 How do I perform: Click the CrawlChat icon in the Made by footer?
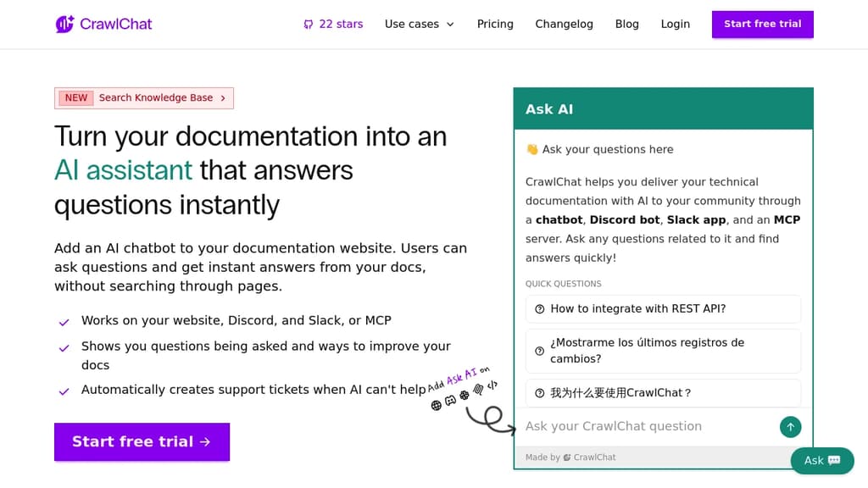565,457
